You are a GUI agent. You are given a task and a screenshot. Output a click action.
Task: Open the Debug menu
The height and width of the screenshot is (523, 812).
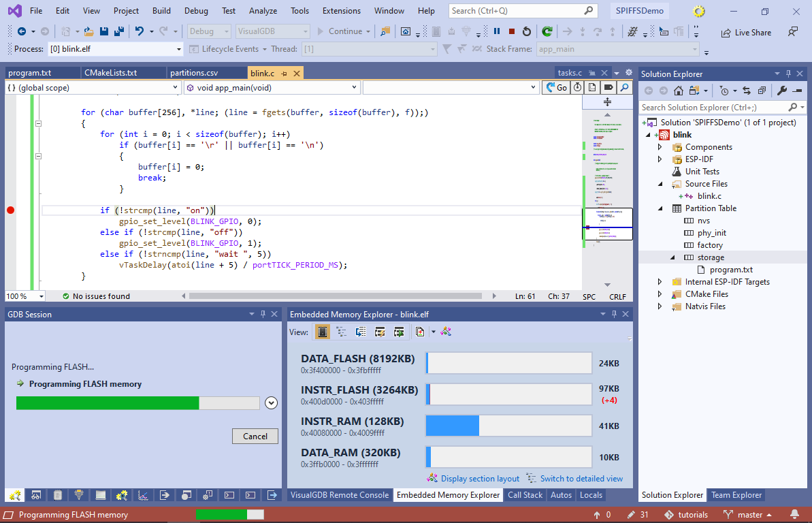click(x=196, y=11)
